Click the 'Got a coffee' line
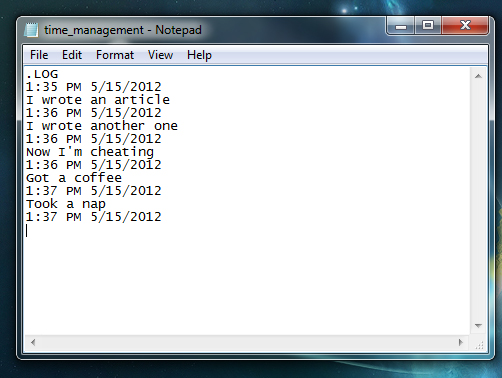502x378 pixels. click(x=74, y=178)
